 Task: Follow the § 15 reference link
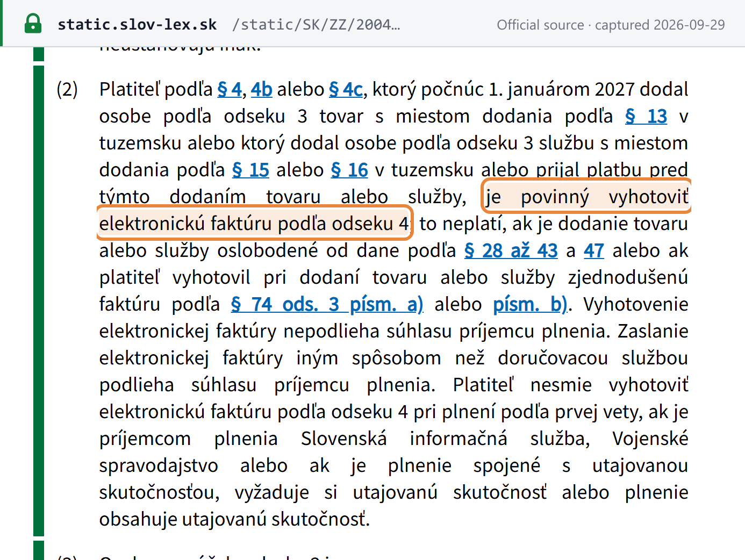coord(250,170)
